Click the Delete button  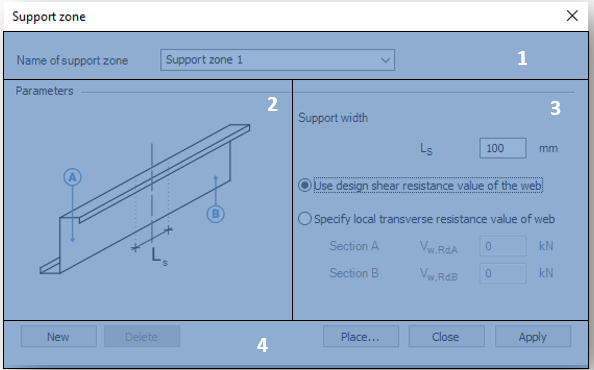point(142,336)
